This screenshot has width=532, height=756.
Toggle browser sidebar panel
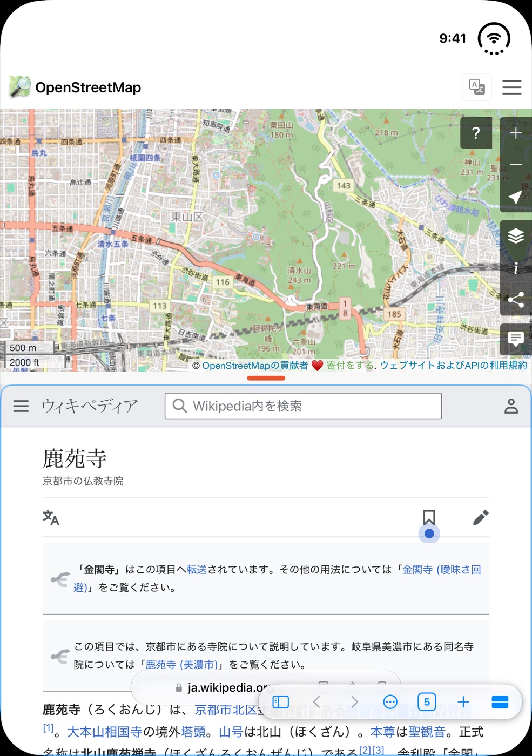pos(281,702)
